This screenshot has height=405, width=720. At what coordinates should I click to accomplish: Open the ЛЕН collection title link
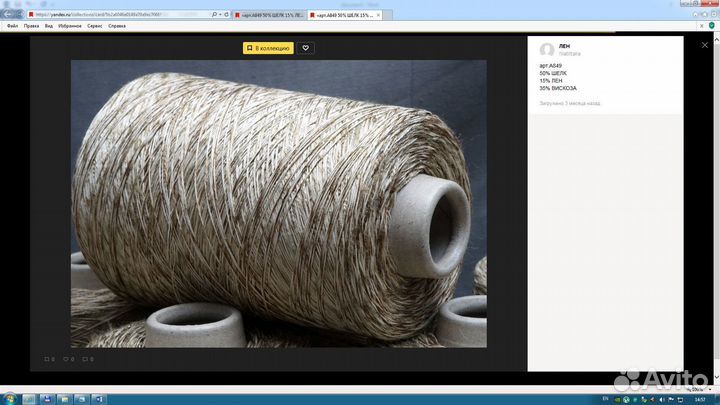[x=567, y=46]
